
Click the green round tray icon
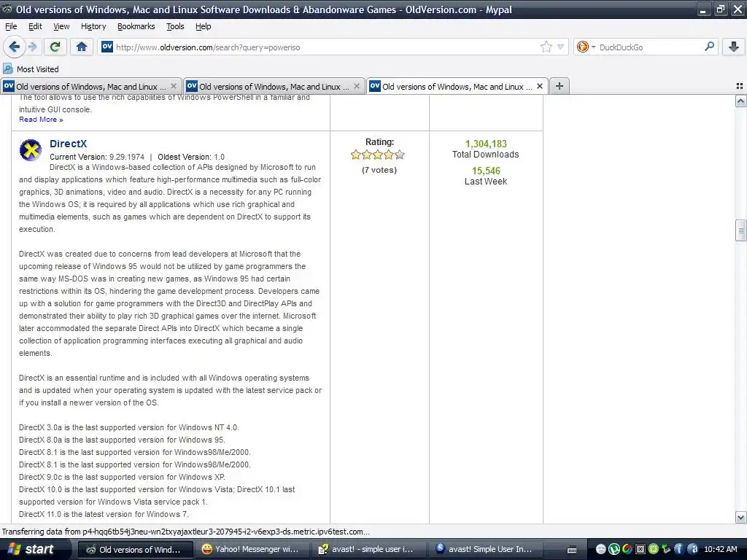[x=653, y=550]
